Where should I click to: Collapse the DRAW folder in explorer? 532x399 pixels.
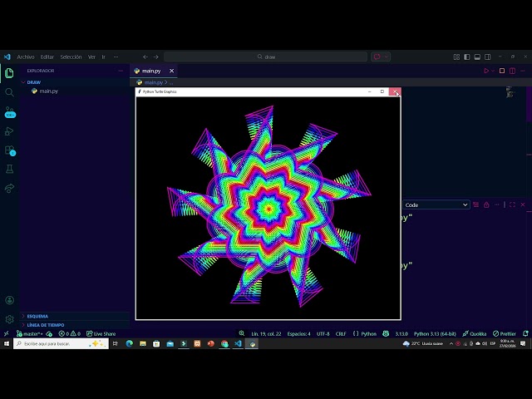tap(33, 82)
